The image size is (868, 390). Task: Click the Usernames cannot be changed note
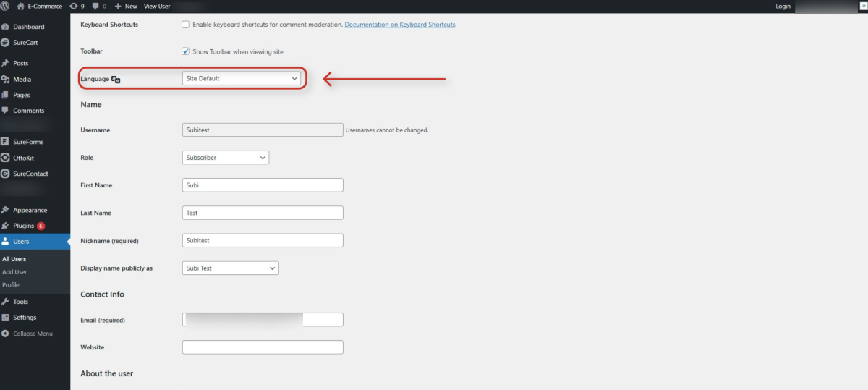tap(387, 130)
